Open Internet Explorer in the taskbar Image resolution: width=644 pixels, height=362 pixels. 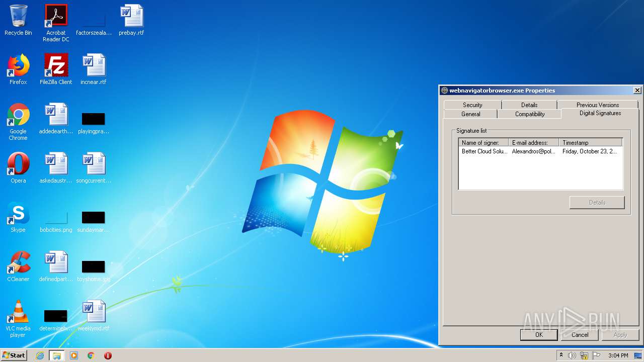click(40, 355)
